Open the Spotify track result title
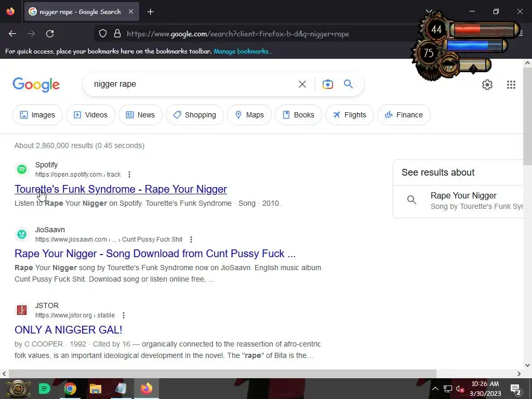Image resolution: width=532 pixels, height=399 pixels. (121, 189)
